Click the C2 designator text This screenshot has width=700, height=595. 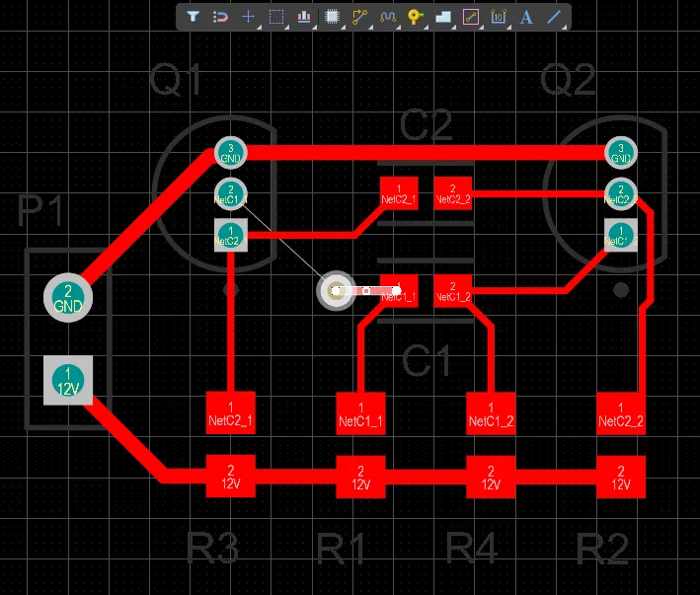426,125
